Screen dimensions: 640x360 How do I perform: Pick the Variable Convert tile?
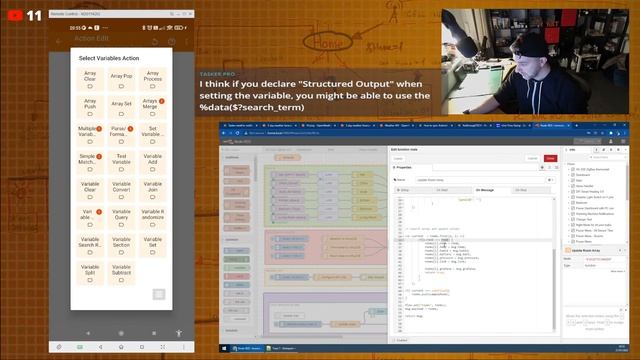click(x=121, y=190)
